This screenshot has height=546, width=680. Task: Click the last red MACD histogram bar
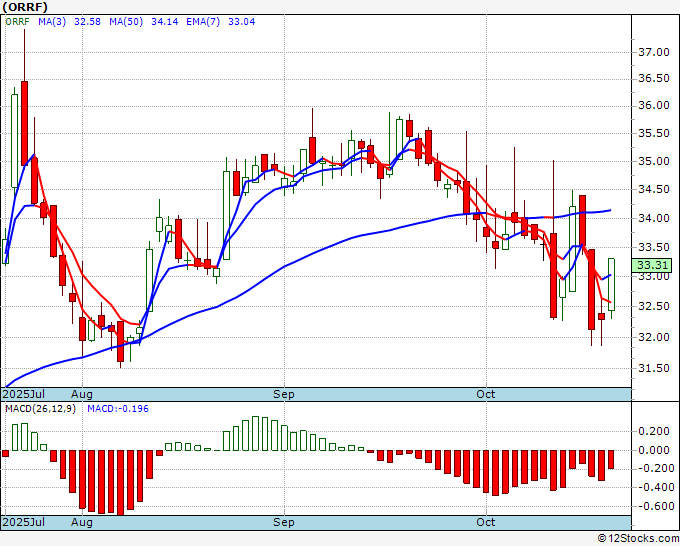[x=611, y=459]
